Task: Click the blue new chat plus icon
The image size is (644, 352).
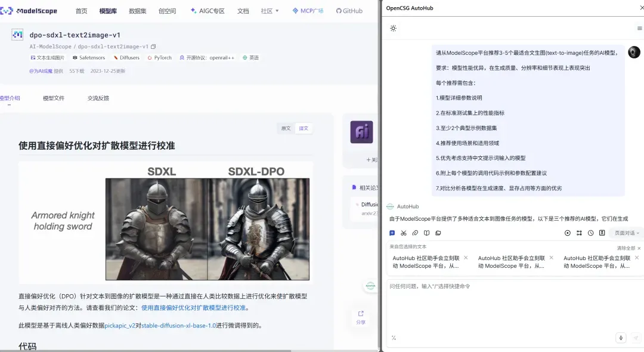Action: point(392,233)
